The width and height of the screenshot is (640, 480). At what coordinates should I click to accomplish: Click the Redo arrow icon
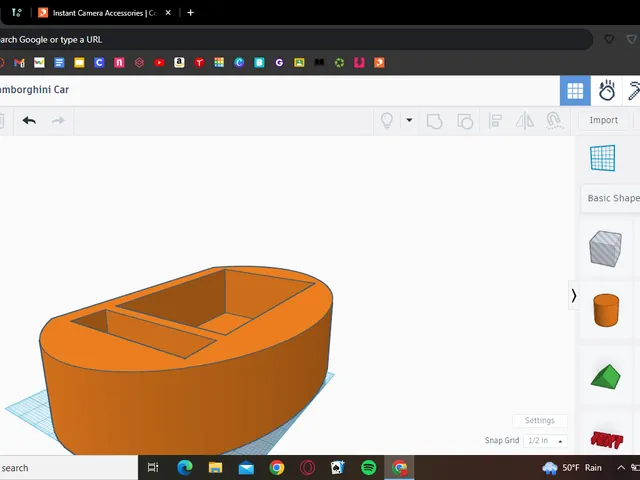[x=58, y=121]
